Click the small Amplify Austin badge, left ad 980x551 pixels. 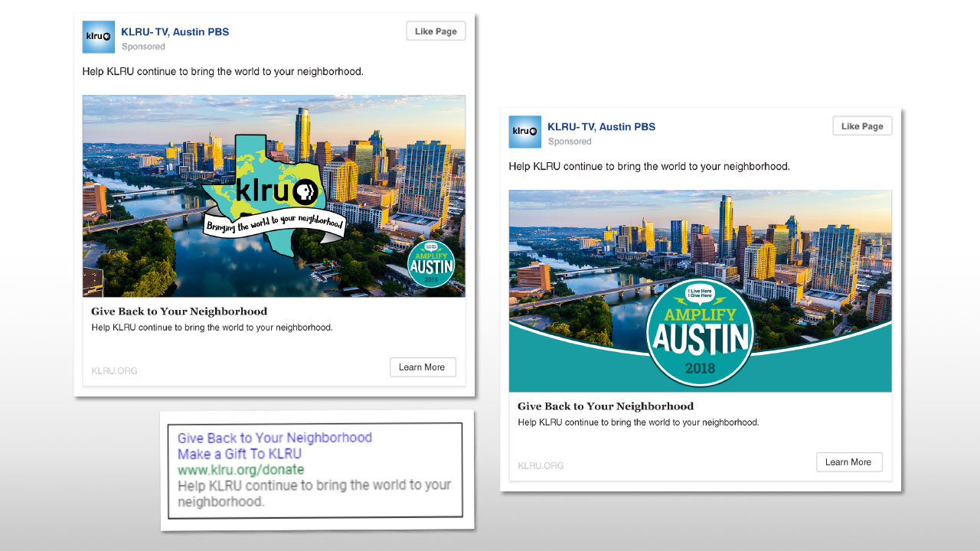tap(431, 264)
